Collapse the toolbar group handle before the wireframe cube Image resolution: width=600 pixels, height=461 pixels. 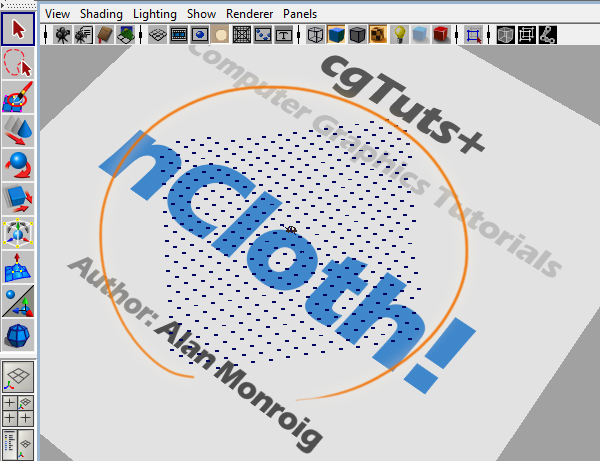tap(298, 35)
